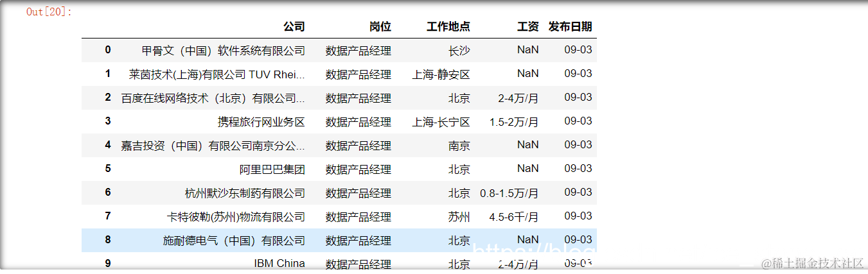
Task: Click NaN salary in the 施耐德电气 row
Action: tap(528, 240)
